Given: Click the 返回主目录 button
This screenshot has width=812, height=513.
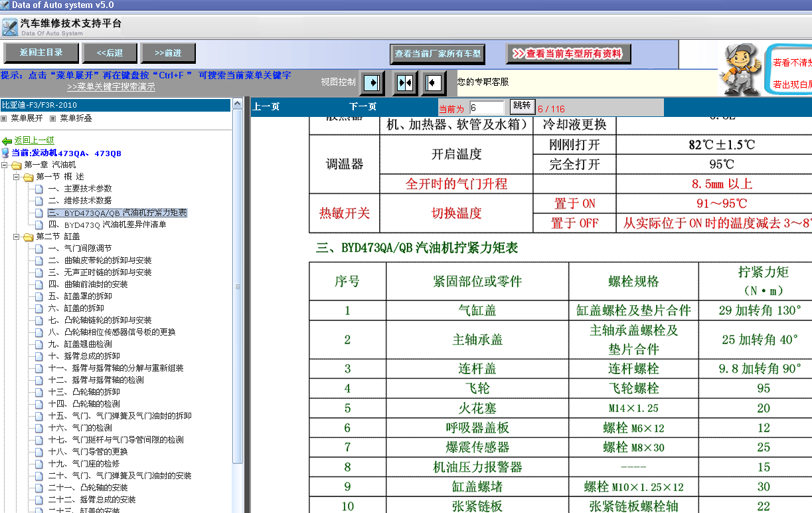Looking at the screenshot, I should tap(41, 53).
